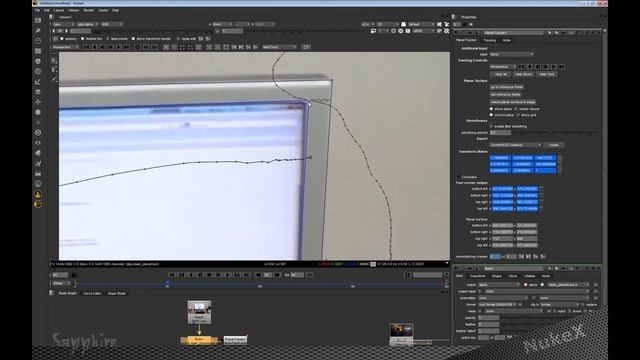This screenshot has height=360, width=640.
Task: Select the Color nodes icon in left toolbar
Action: 38,61
